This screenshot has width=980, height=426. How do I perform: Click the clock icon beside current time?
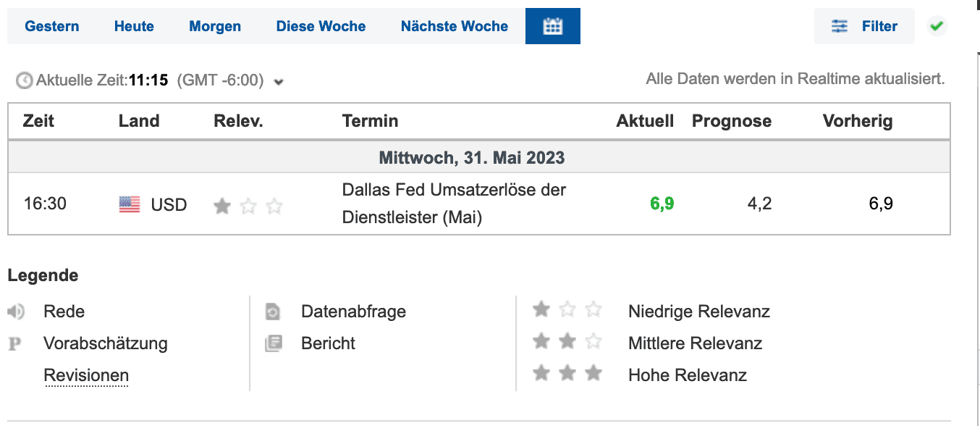[25, 80]
